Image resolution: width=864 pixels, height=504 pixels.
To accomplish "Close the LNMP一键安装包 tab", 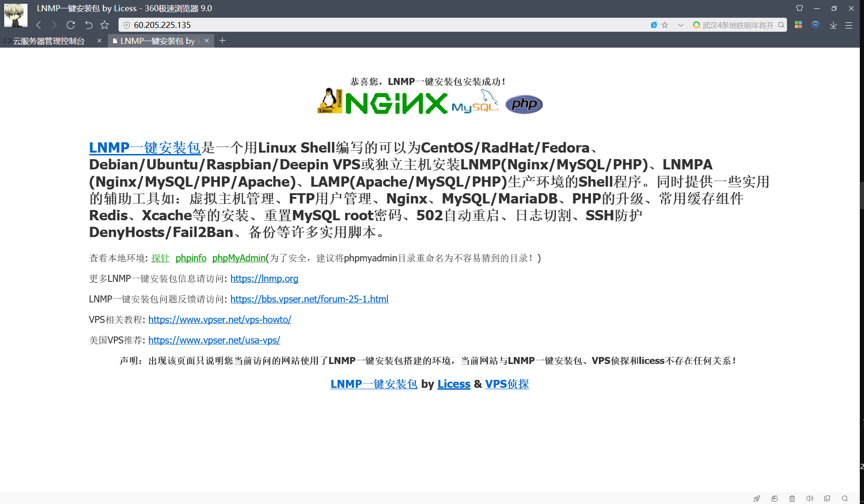I will (207, 41).
